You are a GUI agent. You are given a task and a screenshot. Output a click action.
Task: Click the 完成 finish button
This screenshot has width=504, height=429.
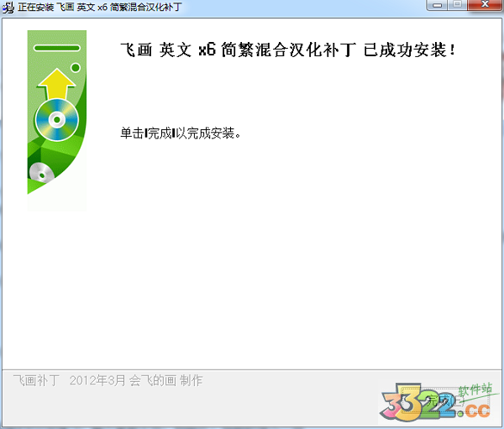pyautogui.click(x=445, y=400)
